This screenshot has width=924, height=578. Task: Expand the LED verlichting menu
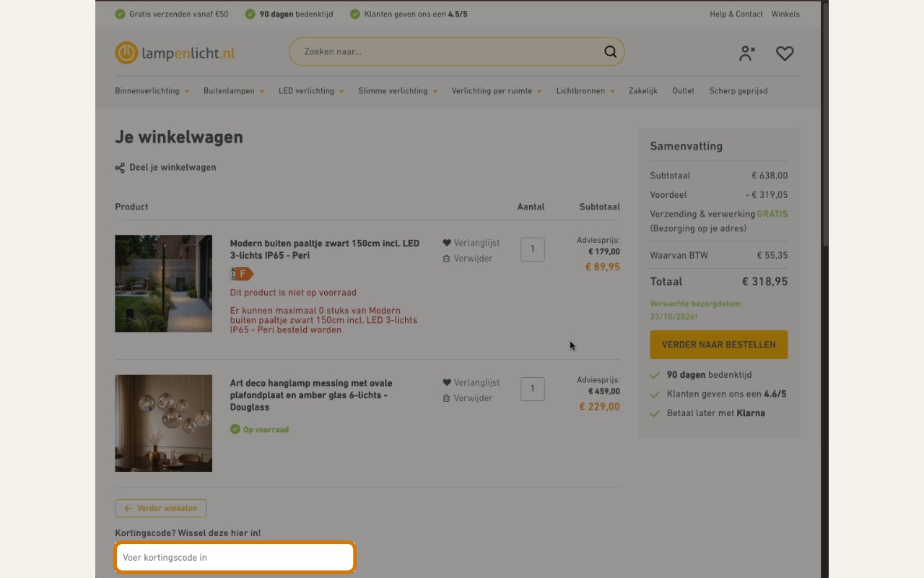[x=311, y=91]
